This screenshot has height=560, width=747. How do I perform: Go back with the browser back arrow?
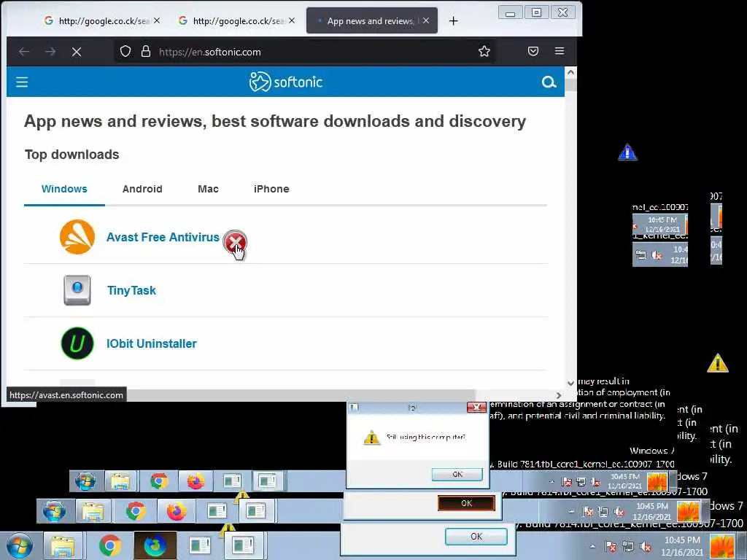click(x=24, y=52)
